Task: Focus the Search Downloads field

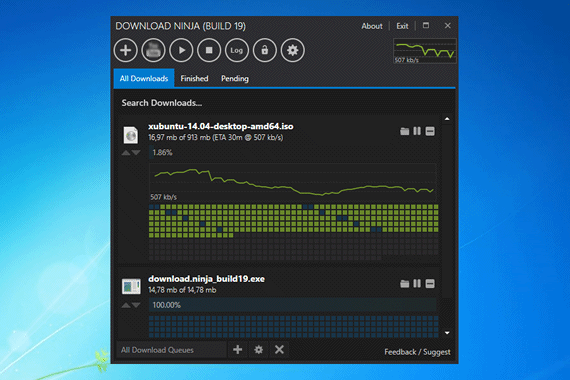Action: click(284, 103)
